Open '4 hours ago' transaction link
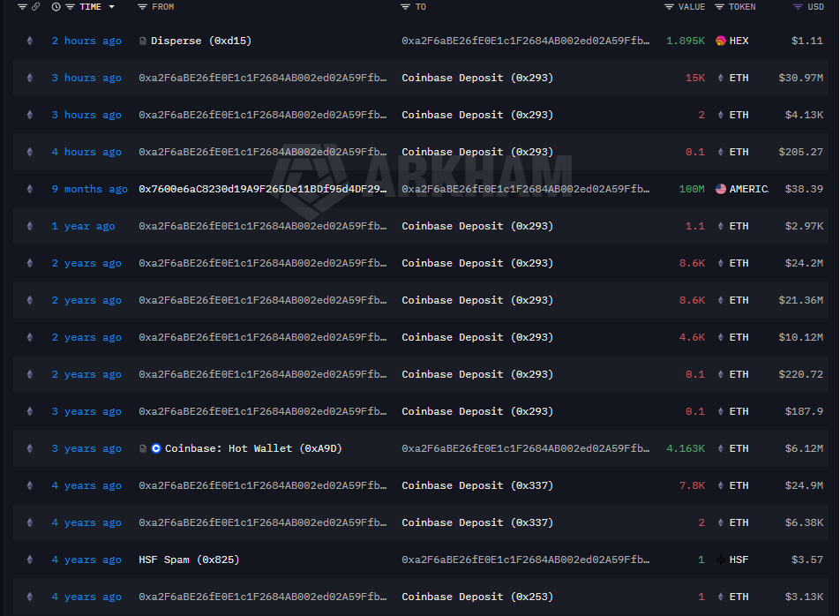Viewport: 840px width, 616px height. (86, 152)
